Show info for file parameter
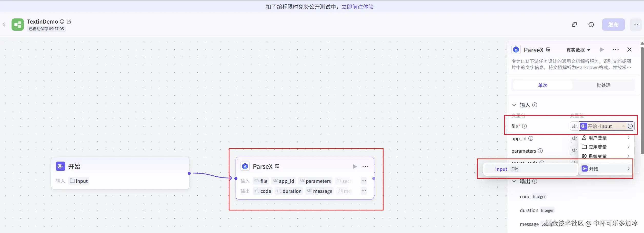The width and height of the screenshot is (644, 233). click(x=525, y=126)
